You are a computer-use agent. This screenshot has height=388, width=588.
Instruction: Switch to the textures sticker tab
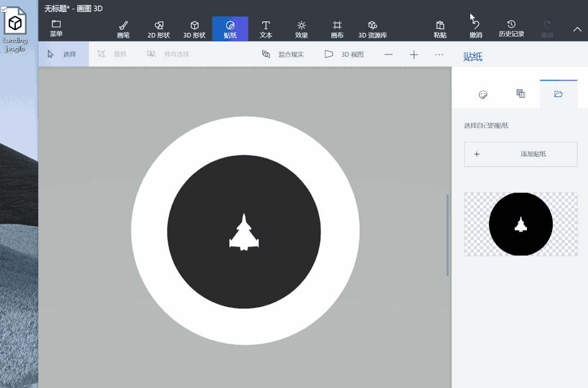click(x=520, y=94)
